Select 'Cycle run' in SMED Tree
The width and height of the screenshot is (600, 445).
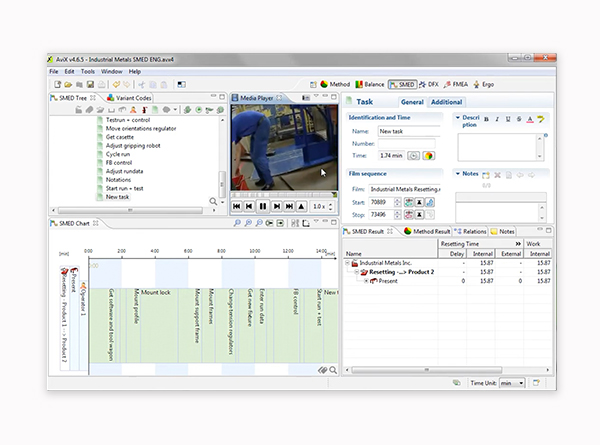pyautogui.click(x=119, y=154)
